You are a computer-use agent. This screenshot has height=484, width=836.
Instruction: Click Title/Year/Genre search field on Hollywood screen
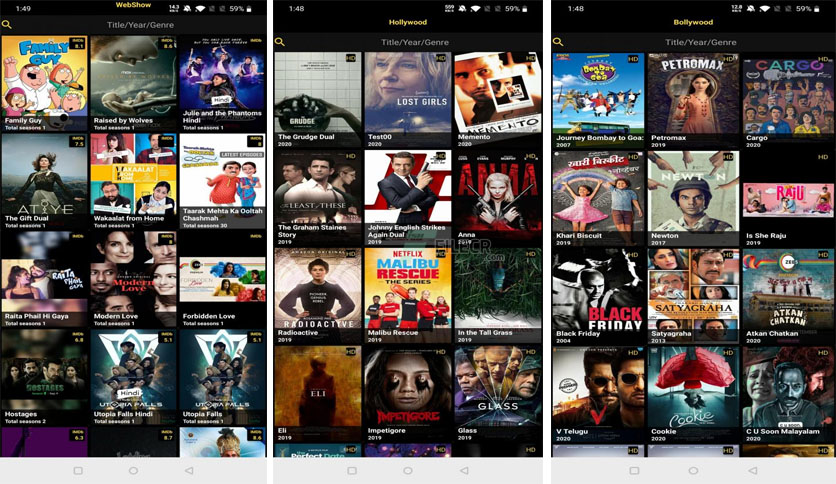click(415, 42)
